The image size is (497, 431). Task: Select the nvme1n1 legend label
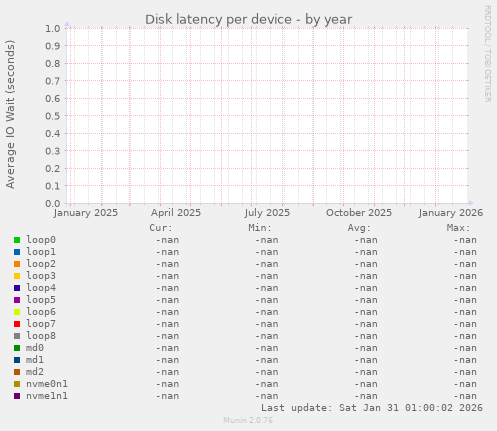(x=47, y=396)
